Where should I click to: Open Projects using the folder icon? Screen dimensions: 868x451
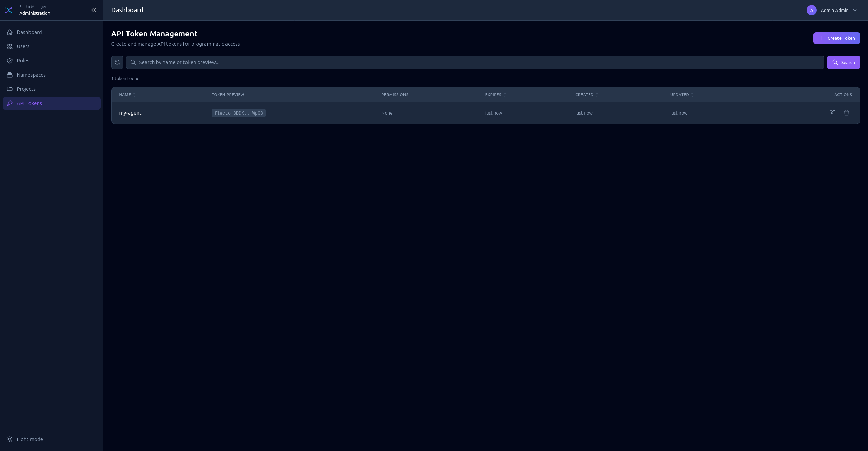pyautogui.click(x=10, y=89)
